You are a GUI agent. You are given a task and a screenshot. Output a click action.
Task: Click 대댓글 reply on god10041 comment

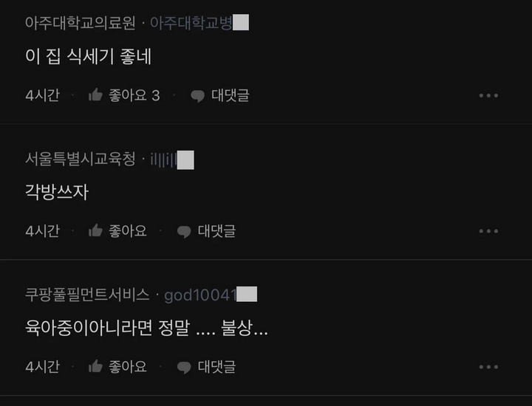click(216, 366)
